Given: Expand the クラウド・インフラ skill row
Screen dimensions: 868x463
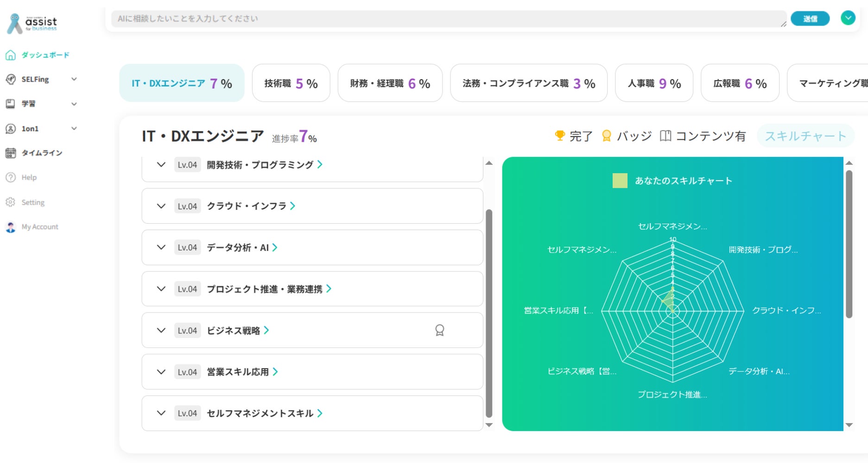Looking at the screenshot, I should tap(161, 206).
